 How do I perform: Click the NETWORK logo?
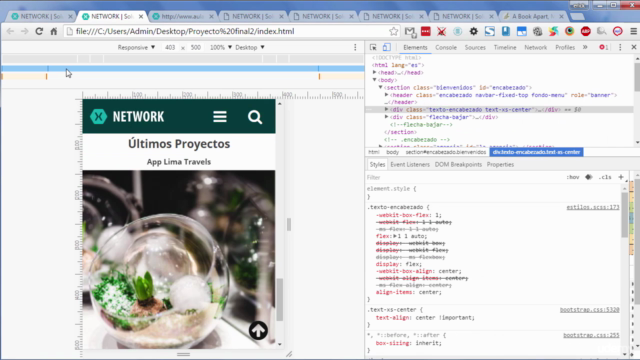pyautogui.click(x=127, y=117)
